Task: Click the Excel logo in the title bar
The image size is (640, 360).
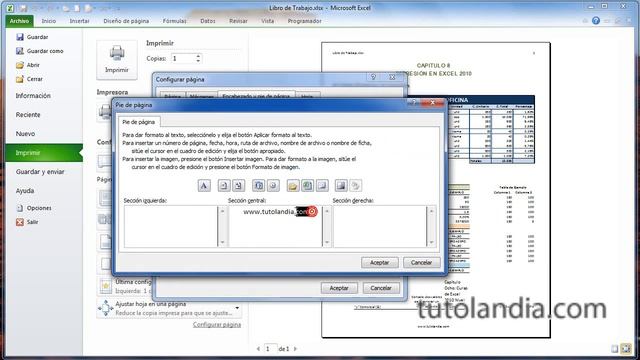Action: 10,8
